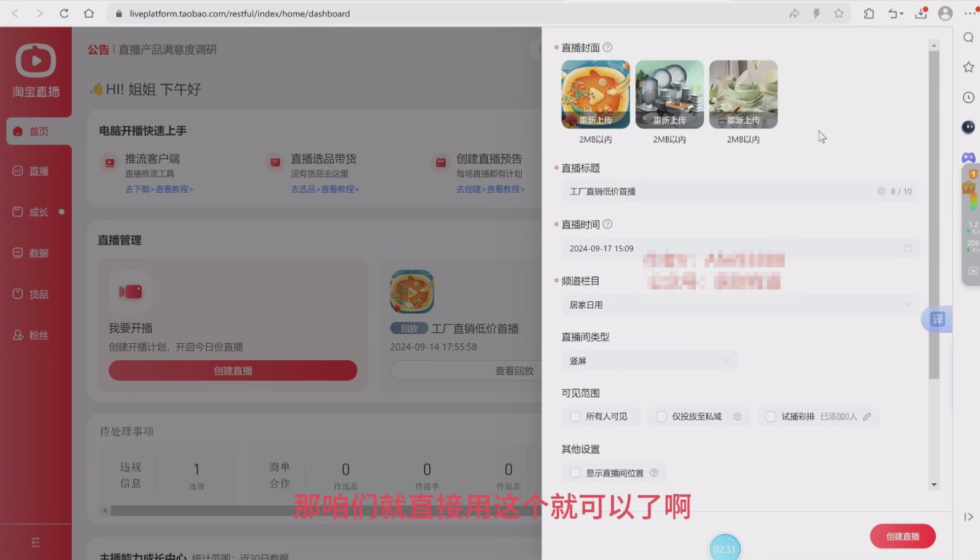Open sidebar favorites star icon

(969, 67)
